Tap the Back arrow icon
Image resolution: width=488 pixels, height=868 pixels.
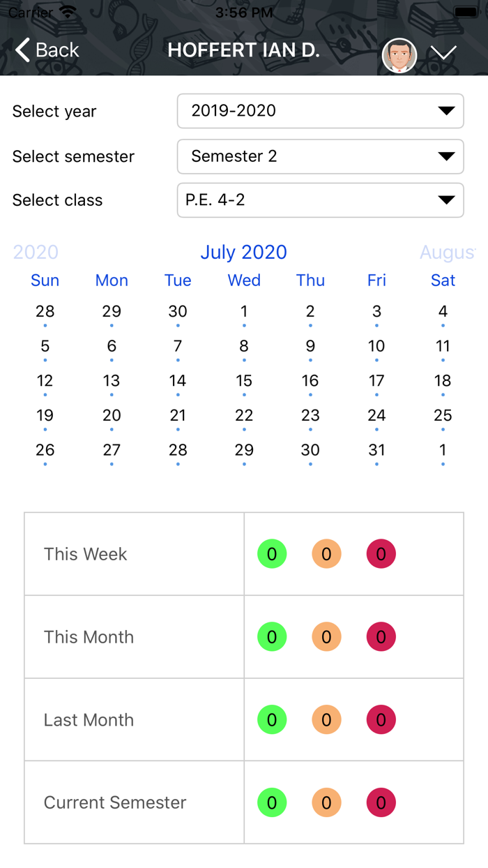tap(23, 50)
